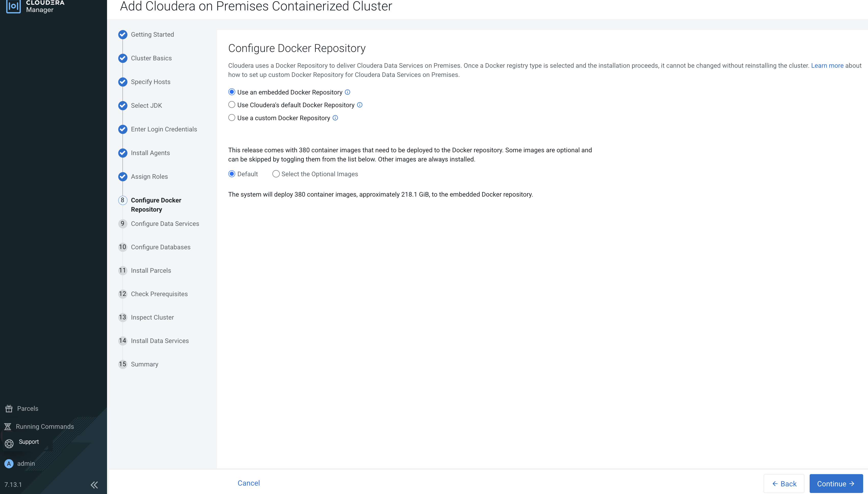Viewport: 868px width, 494px height.
Task: Select Use Cloudera's default Docker Repository radio
Action: [x=231, y=105]
